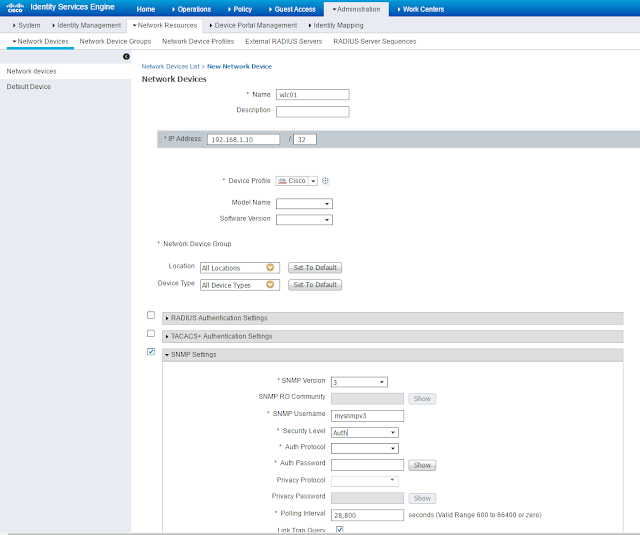
Task: Uncheck the SNMP Settings checkbox
Action: click(151, 351)
